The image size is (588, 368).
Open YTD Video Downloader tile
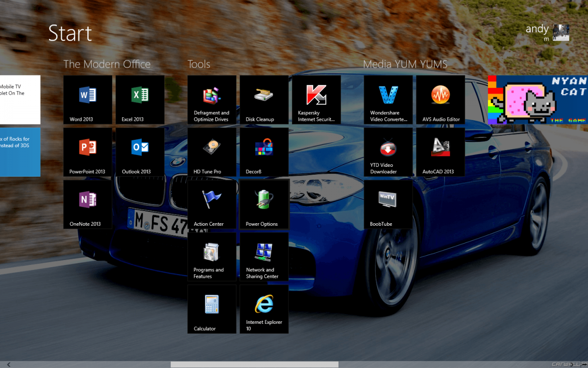[x=388, y=152]
